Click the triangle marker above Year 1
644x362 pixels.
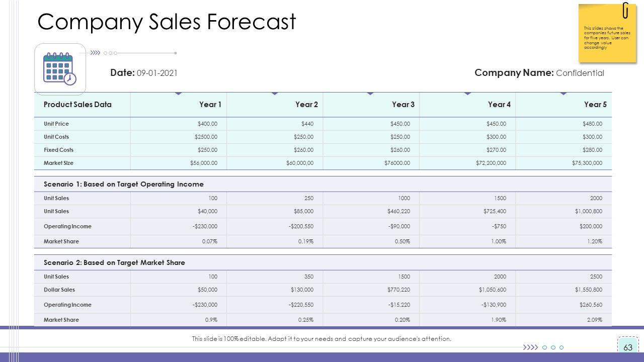click(178, 94)
